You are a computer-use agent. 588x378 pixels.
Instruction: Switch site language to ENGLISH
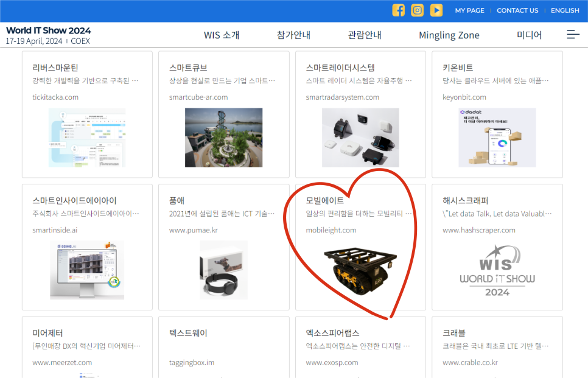[565, 10]
